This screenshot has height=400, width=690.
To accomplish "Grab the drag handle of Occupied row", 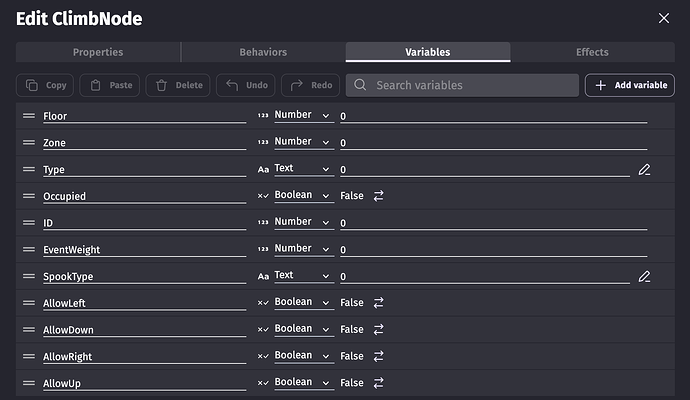I will coord(29,196).
